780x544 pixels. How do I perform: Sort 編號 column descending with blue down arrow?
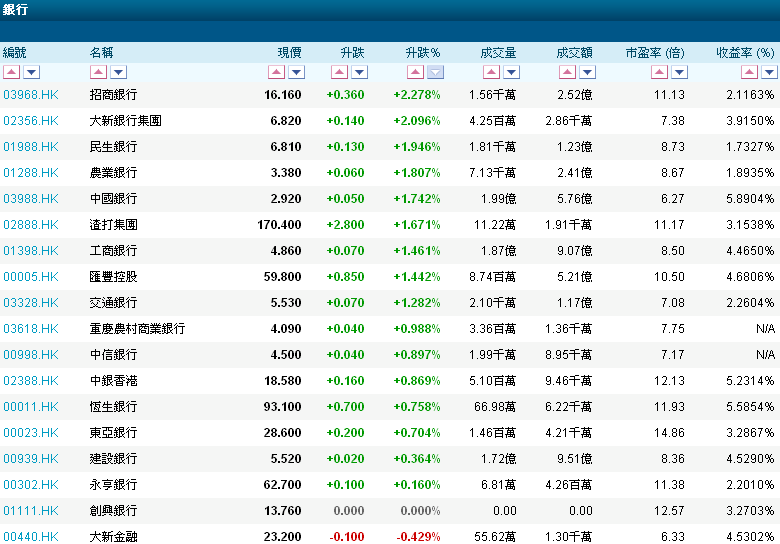(31, 73)
